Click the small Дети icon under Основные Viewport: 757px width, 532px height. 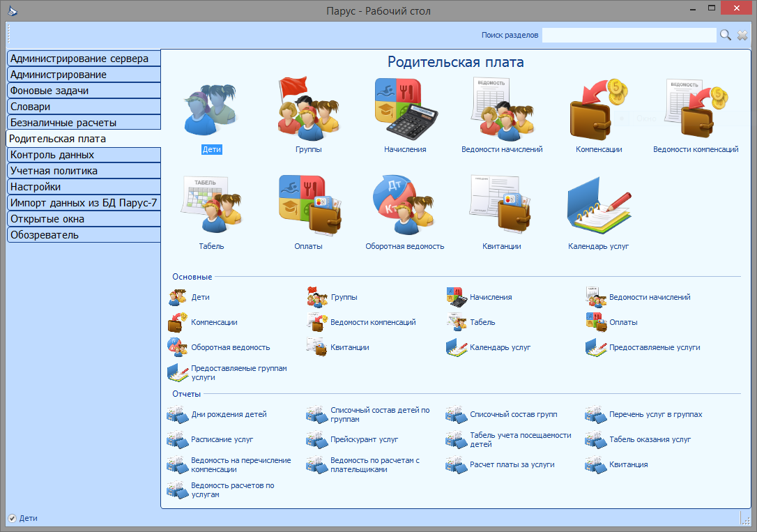tap(177, 298)
